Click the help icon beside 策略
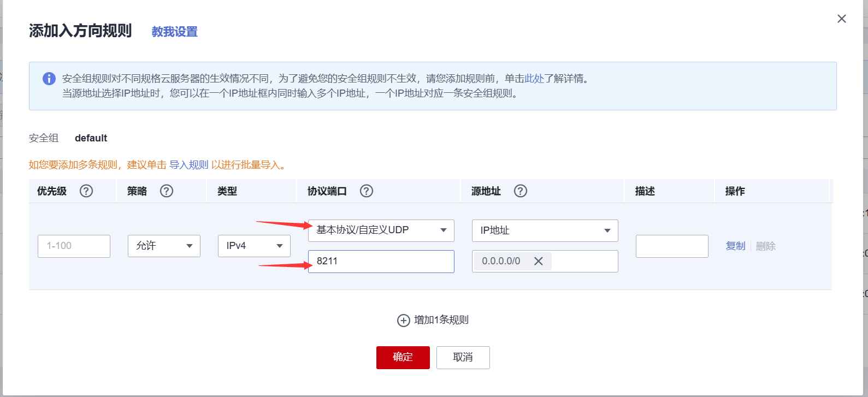The image size is (868, 397). (x=167, y=191)
